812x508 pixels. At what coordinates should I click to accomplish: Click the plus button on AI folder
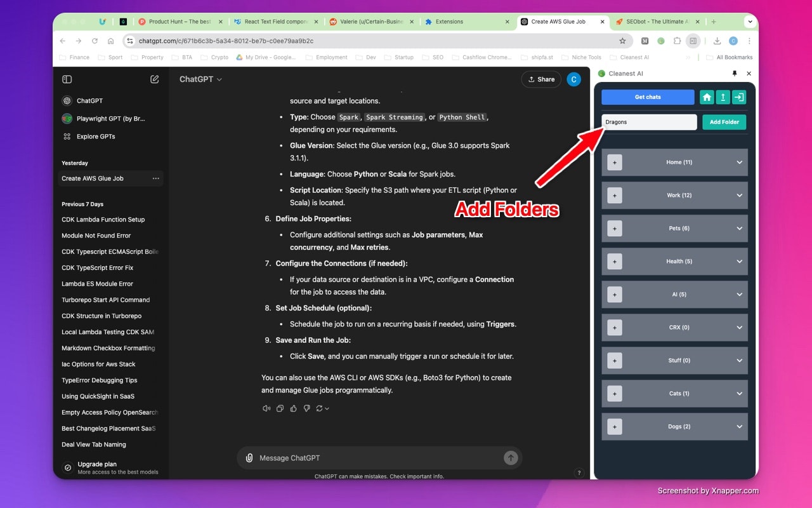(x=614, y=295)
